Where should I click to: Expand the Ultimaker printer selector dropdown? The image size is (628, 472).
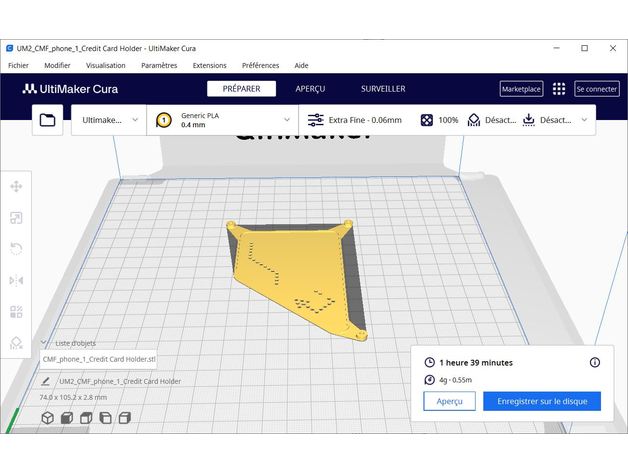pyautogui.click(x=108, y=120)
